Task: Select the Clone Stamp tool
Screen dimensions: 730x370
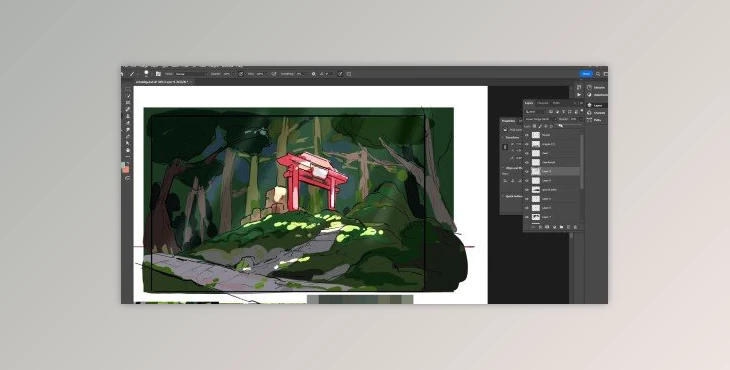Action: click(128, 116)
